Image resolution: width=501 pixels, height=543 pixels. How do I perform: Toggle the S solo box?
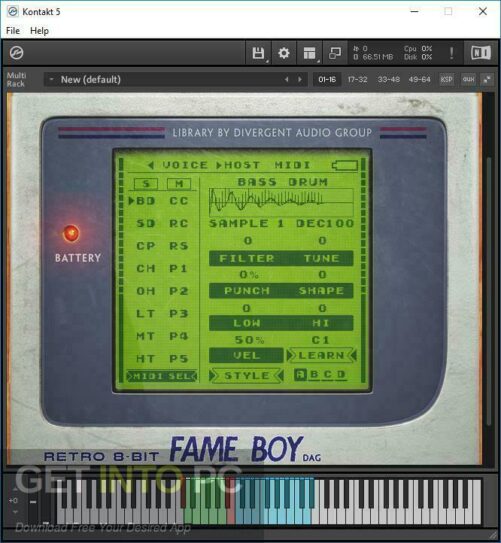pyautogui.click(x=146, y=184)
